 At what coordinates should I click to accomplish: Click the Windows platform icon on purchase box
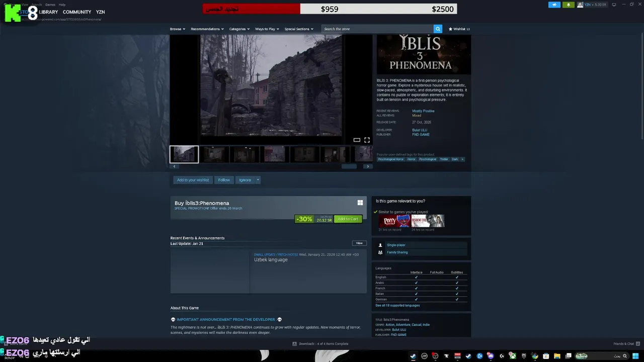360,203
